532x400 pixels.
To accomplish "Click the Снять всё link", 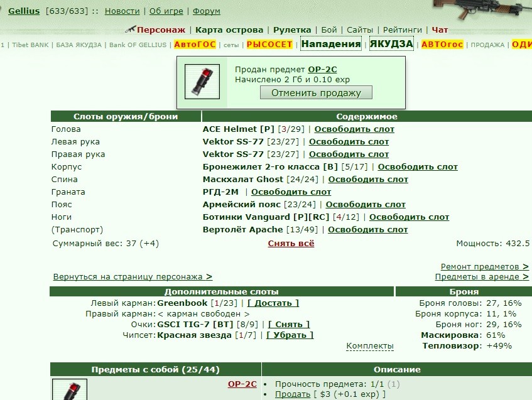I will coord(291,244).
